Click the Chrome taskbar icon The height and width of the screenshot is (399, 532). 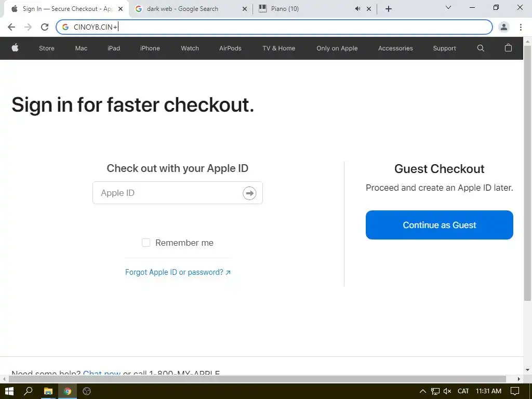pos(68,391)
